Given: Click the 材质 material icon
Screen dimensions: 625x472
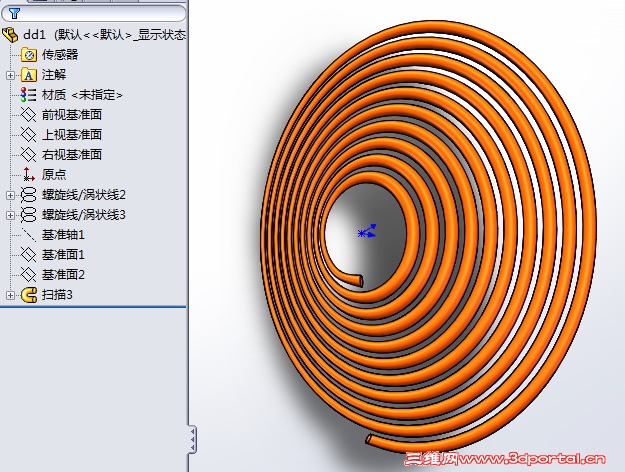Looking at the screenshot, I should [x=29, y=95].
